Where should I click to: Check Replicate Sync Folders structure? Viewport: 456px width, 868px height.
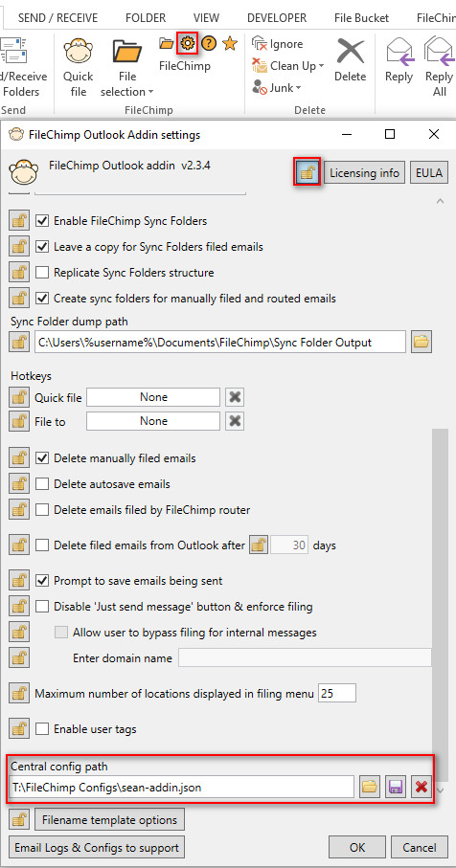[42, 273]
